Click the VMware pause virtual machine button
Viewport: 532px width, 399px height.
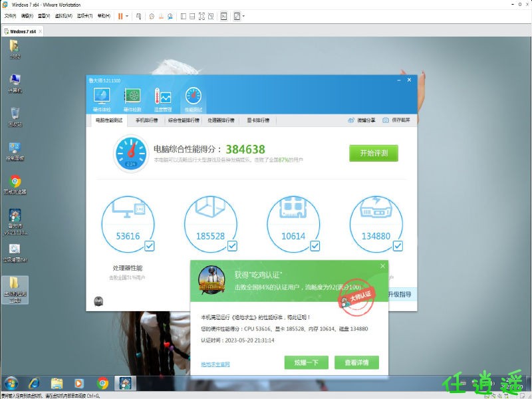tap(120, 16)
